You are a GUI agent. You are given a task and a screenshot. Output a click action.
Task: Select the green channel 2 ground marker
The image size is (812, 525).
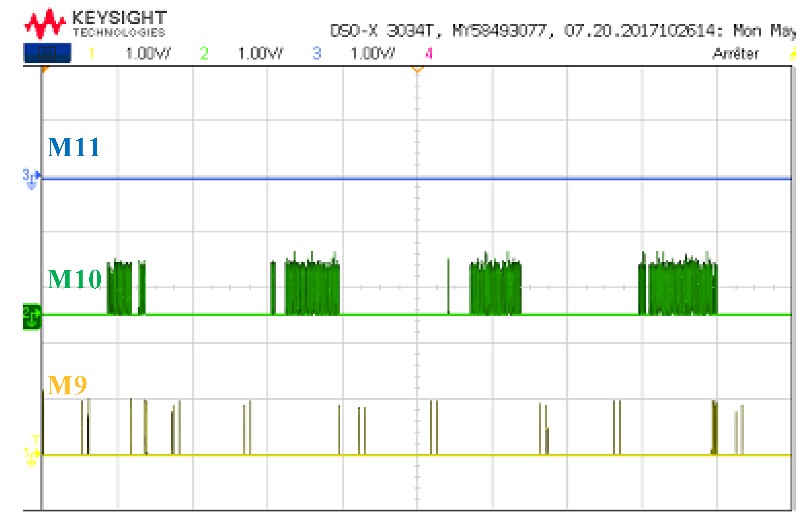pos(32,317)
